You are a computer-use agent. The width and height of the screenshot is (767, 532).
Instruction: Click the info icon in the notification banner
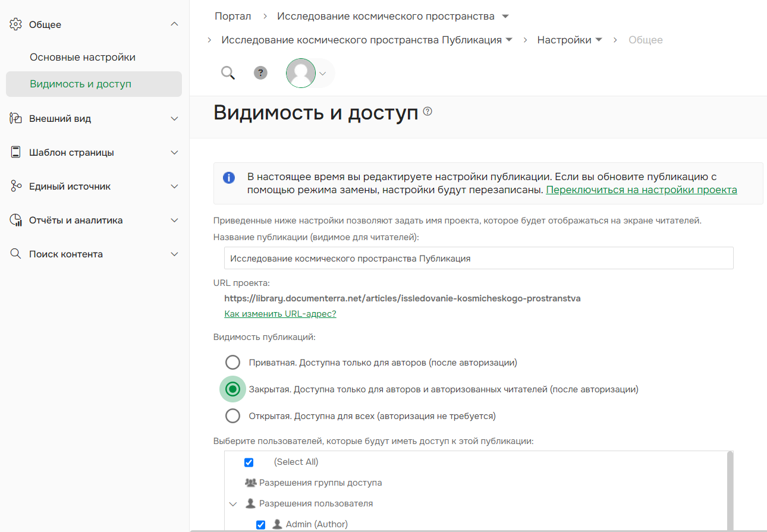[x=229, y=177]
